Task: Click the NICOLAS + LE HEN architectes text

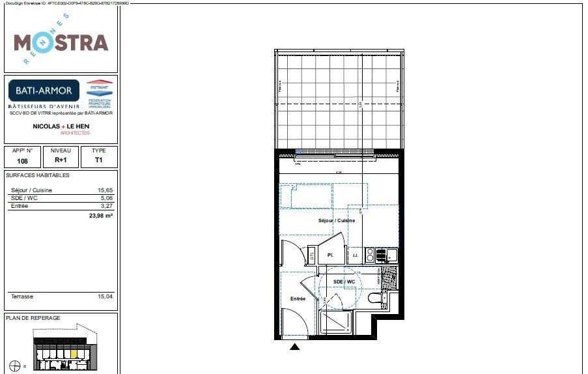Action: click(61, 129)
